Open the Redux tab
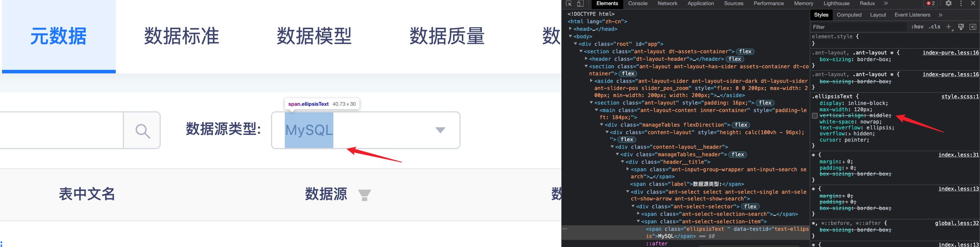Screen dimensions: 980x247 tap(867, 4)
